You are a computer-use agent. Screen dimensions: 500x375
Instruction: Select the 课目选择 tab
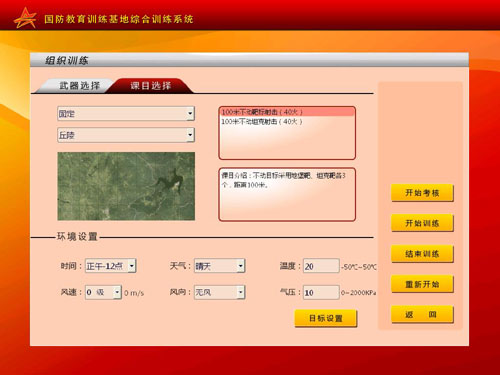coord(151,86)
